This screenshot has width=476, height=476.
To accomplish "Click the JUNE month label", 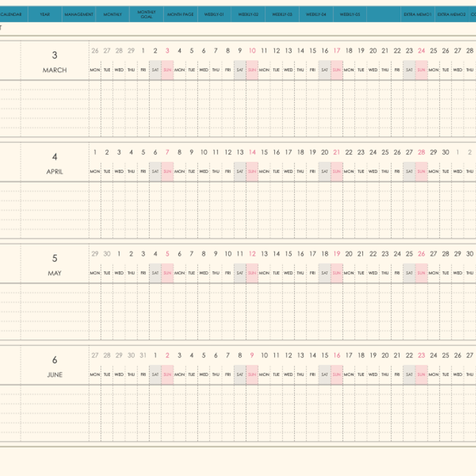I will point(55,375).
